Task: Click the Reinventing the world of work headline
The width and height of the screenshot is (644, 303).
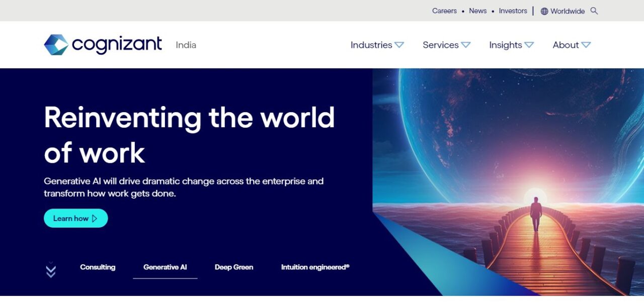Action: click(x=189, y=135)
